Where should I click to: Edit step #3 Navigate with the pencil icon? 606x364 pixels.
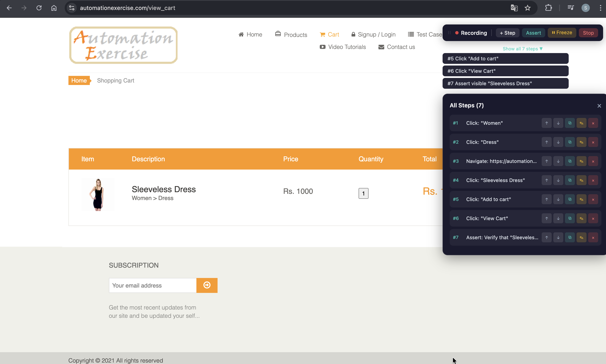(x=581, y=161)
